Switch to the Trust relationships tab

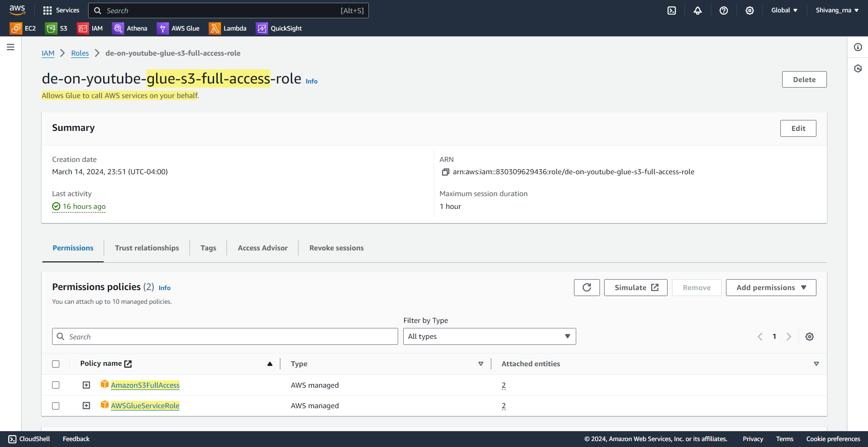[147, 248]
